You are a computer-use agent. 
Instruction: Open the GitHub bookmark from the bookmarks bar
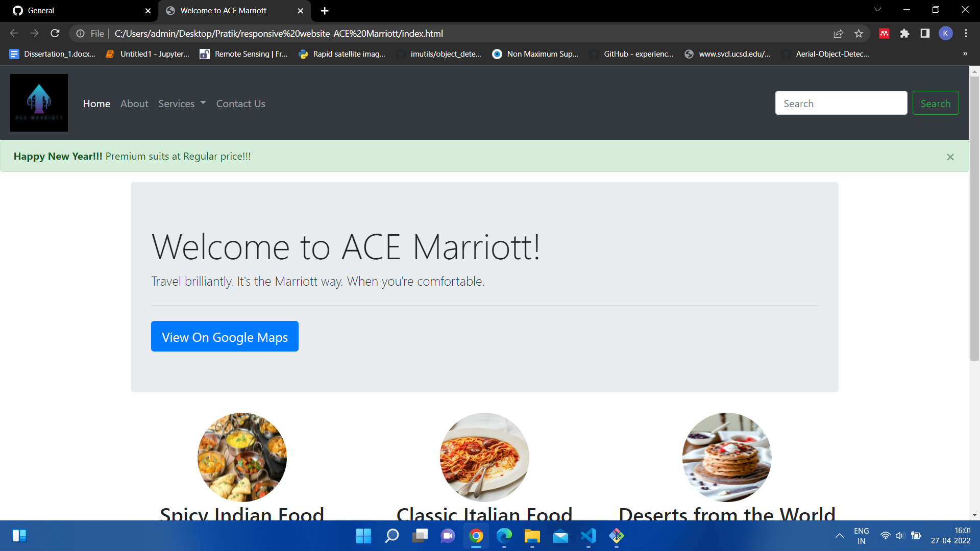(x=631, y=54)
